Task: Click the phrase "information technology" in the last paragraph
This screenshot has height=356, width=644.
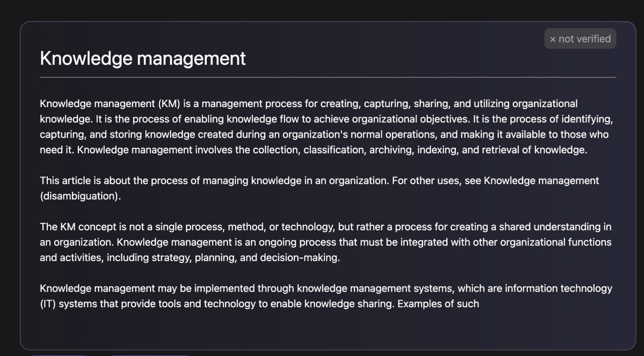Action: point(558,288)
